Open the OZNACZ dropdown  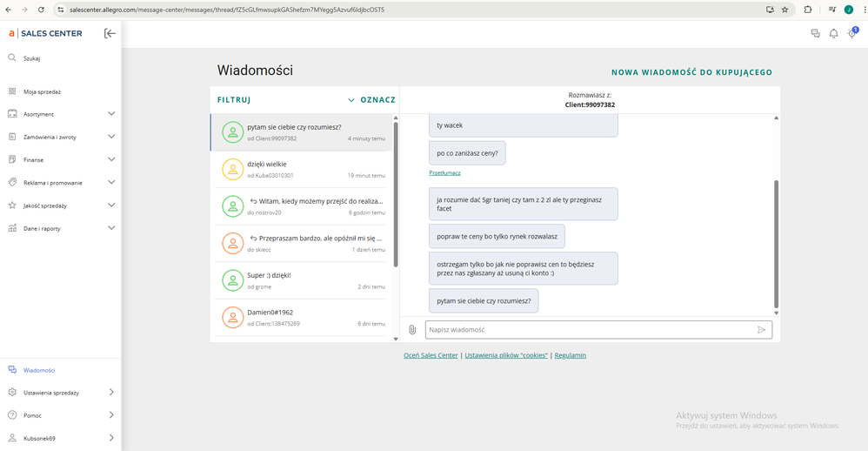click(371, 100)
